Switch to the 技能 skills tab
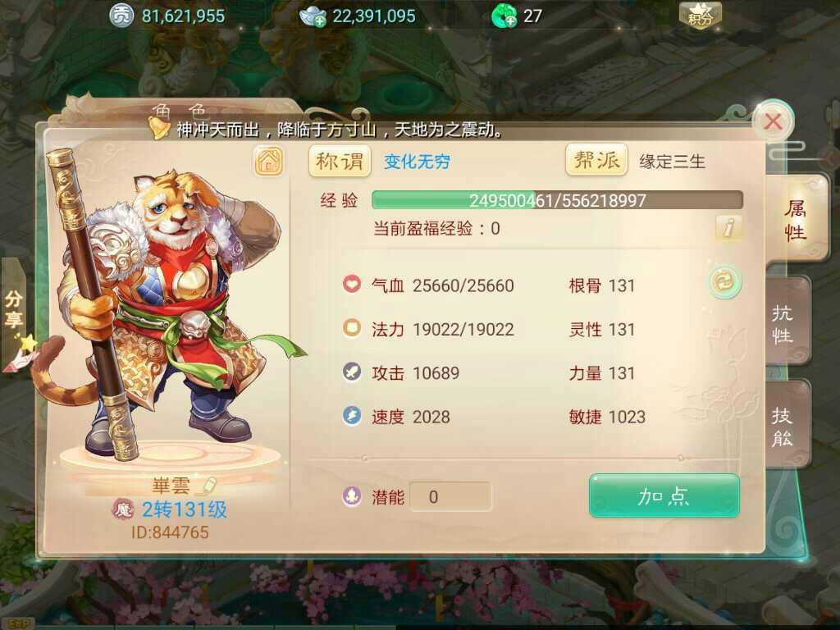The height and width of the screenshot is (630, 840). [x=783, y=426]
